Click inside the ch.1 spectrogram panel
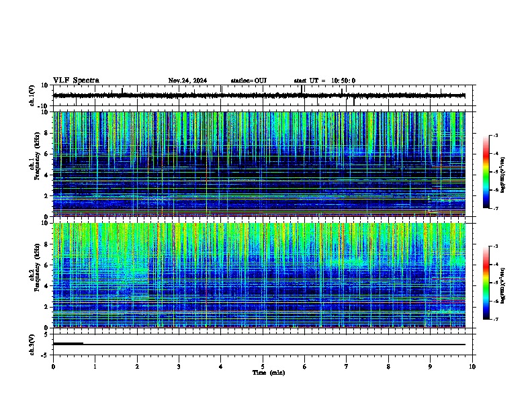This screenshot has height=411, width=532. tap(259, 164)
